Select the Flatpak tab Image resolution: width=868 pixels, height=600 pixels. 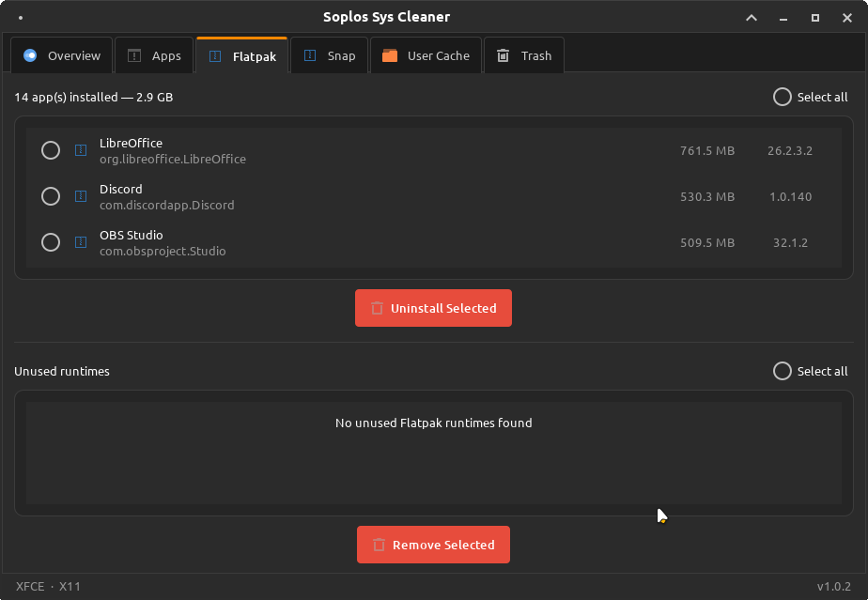click(242, 55)
